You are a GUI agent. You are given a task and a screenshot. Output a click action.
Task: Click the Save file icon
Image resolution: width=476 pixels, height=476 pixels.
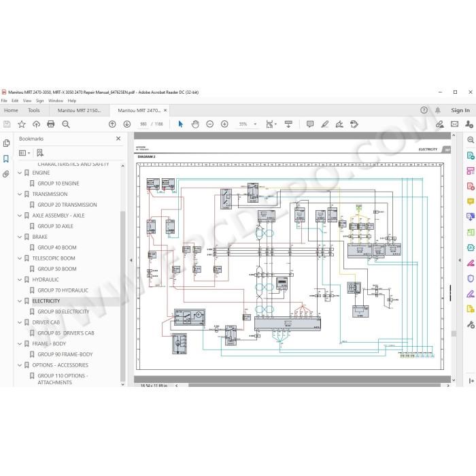pos(7,124)
